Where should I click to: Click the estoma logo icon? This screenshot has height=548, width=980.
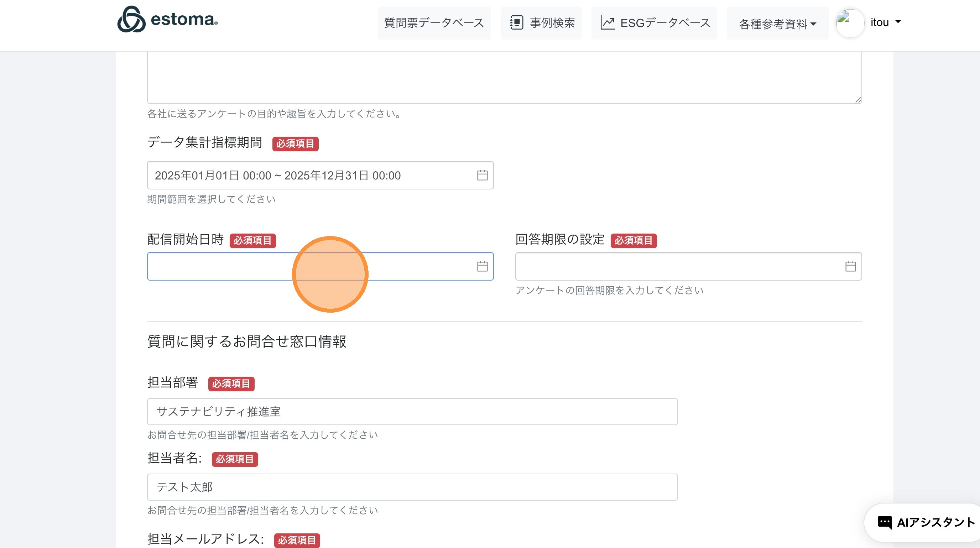(131, 19)
